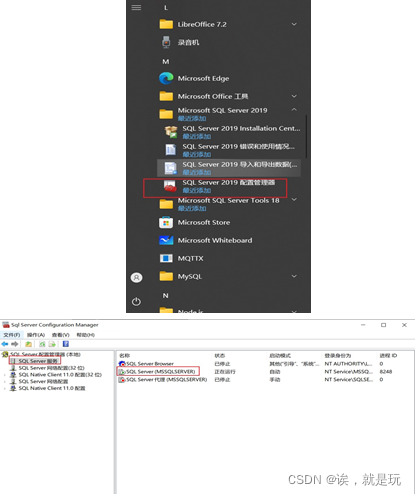This screenshot has width=416, height=496.
Task: Click the NT AUTHORITY\L... login cell
Action: pyautogui.click(x=348, y=364)
